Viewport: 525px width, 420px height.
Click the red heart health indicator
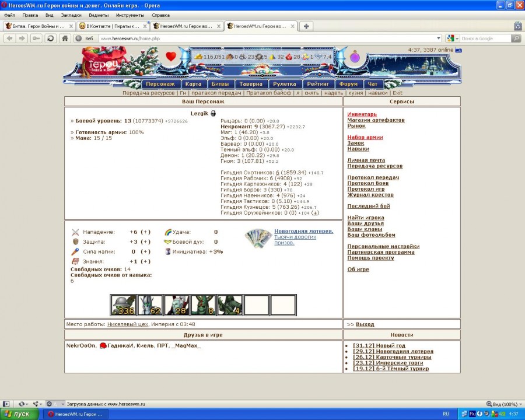point(171,56)
